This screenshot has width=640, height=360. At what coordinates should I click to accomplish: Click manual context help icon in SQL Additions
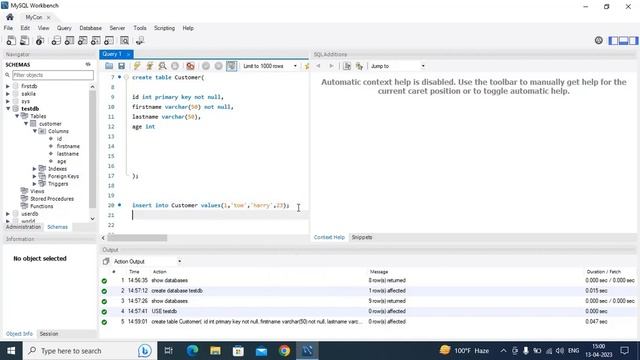click(x=347, y=66)
